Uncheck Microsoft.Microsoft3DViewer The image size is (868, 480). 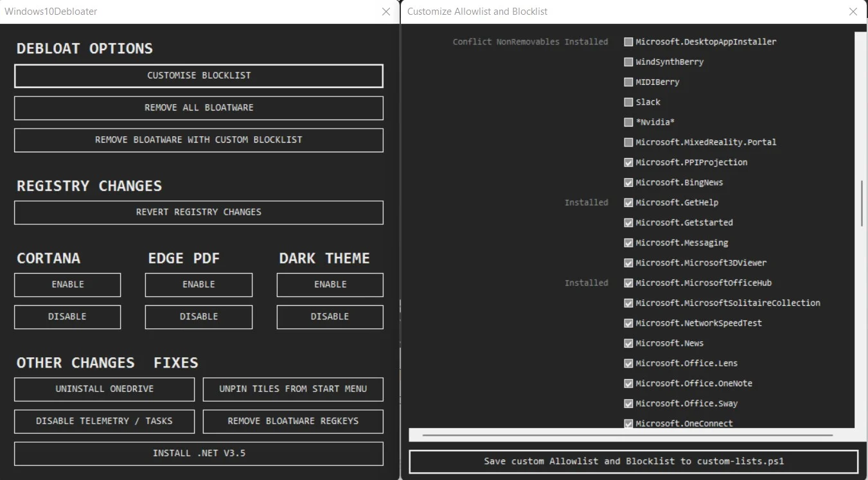(628, 263)
